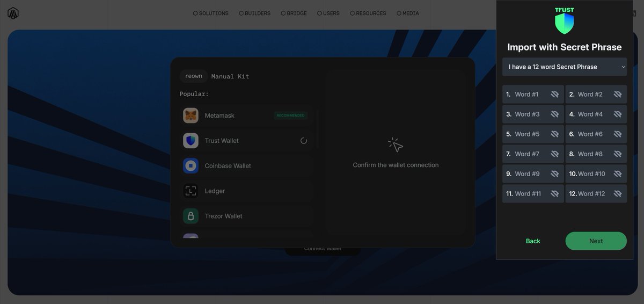Click the Trust shield logo in popup
Image resolution: width=644 pixels, height=304 pixels.
565,21
